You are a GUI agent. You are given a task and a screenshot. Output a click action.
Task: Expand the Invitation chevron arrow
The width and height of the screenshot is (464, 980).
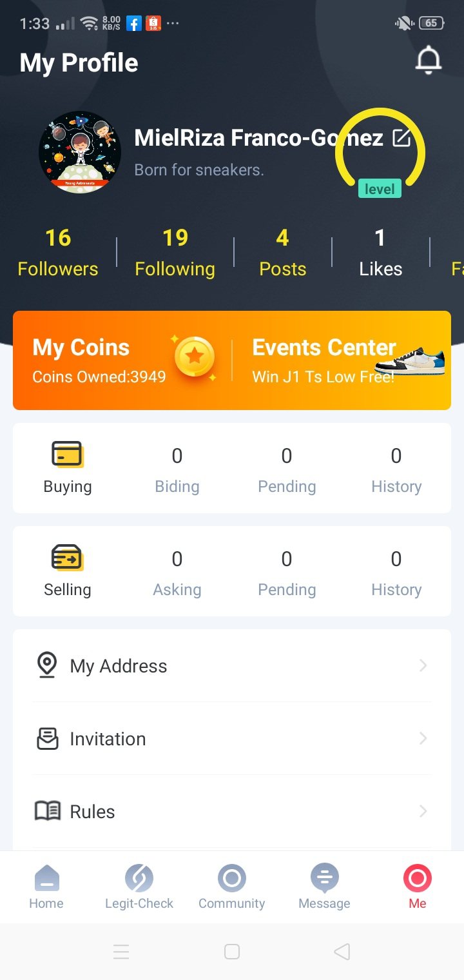pyautogui.click(x=423, y=738)
